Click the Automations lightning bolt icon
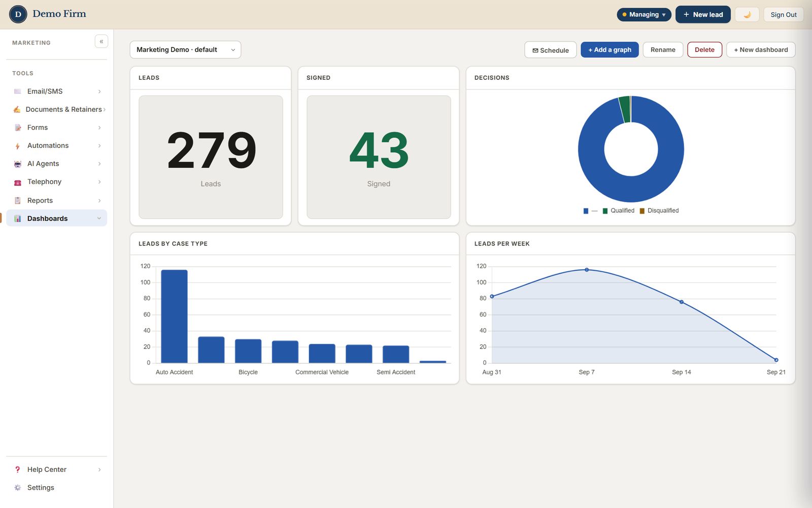Image resolution: width=812 pixels, height=508 pixels. click(18, 146)
